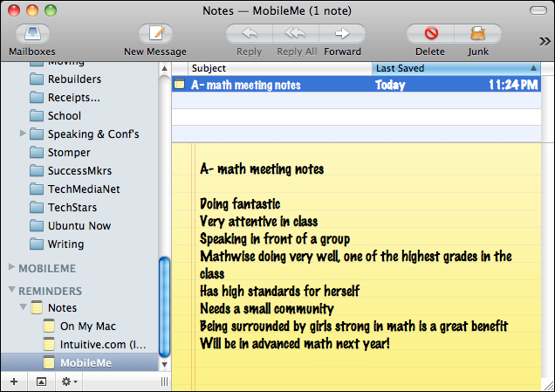
Task: Click the icon-flag column header
Action: pyautogui.click(x=180, y=68)
